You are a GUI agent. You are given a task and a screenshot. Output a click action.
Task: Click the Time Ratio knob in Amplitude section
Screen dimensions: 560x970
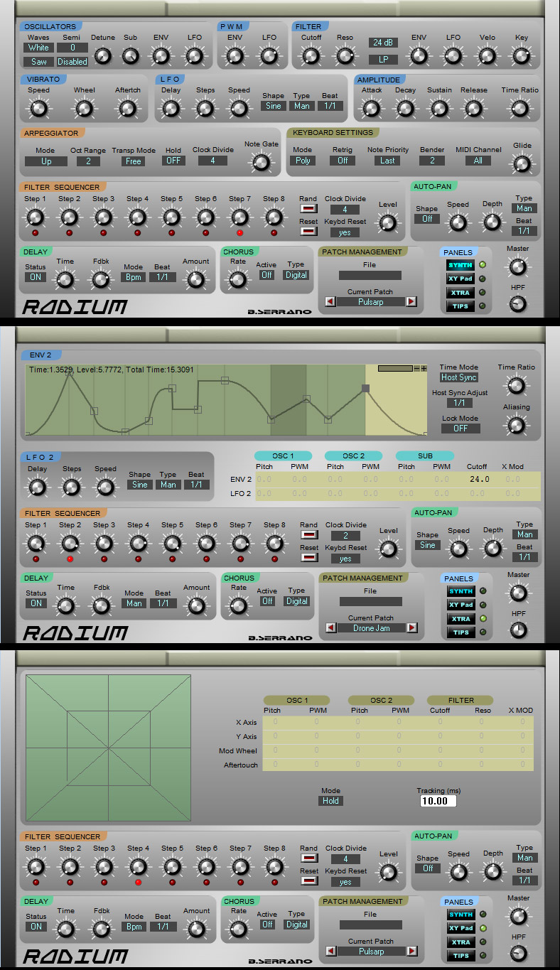(519, 108)
